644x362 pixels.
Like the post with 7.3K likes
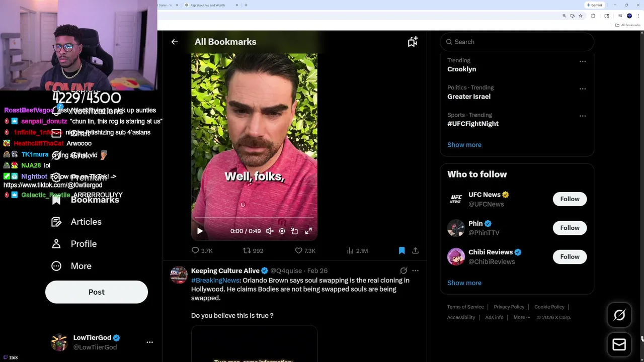305,250
